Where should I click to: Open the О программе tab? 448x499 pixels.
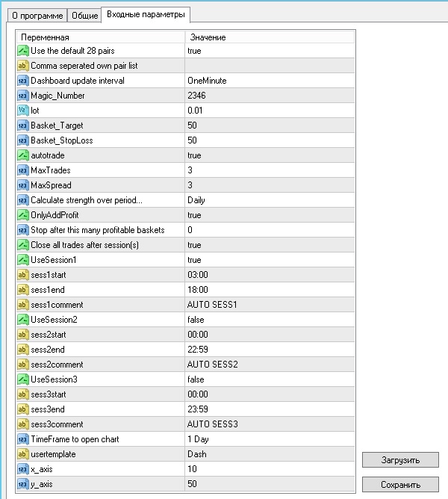(x=37, y=15)
